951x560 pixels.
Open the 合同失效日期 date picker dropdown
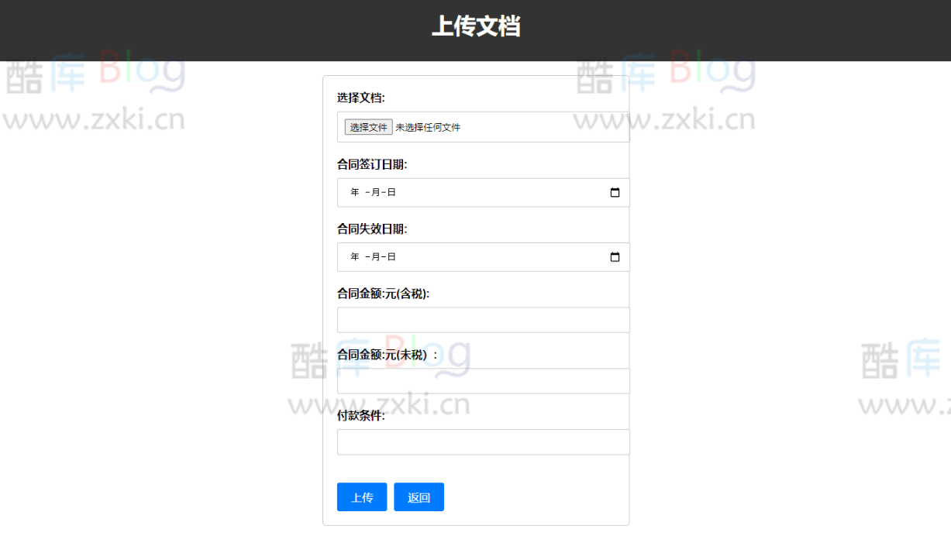point(615,256)
